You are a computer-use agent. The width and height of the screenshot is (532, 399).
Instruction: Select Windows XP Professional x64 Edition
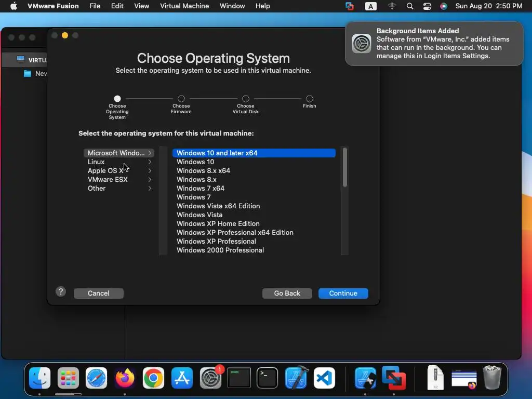(254, 232)
